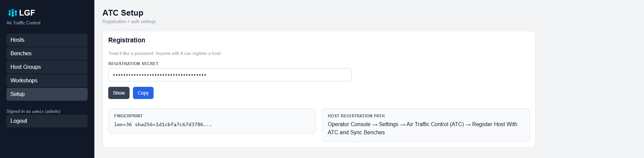Click the Host Registration Path text
This screenshot has height=158, width=644.
pyautogui.click(x=422, y=129)
